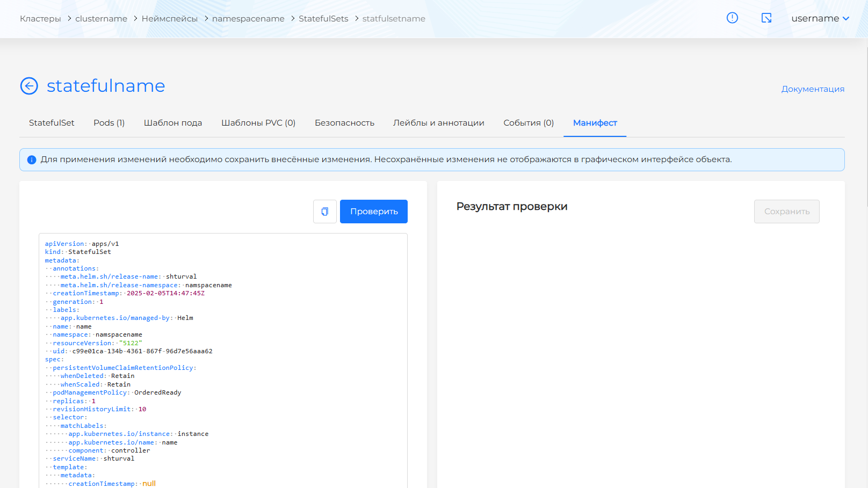Viewport: 868px width, 488px height.
Task: Click the kind: StatefulSet line in editor
Action: tap(78, 252)
